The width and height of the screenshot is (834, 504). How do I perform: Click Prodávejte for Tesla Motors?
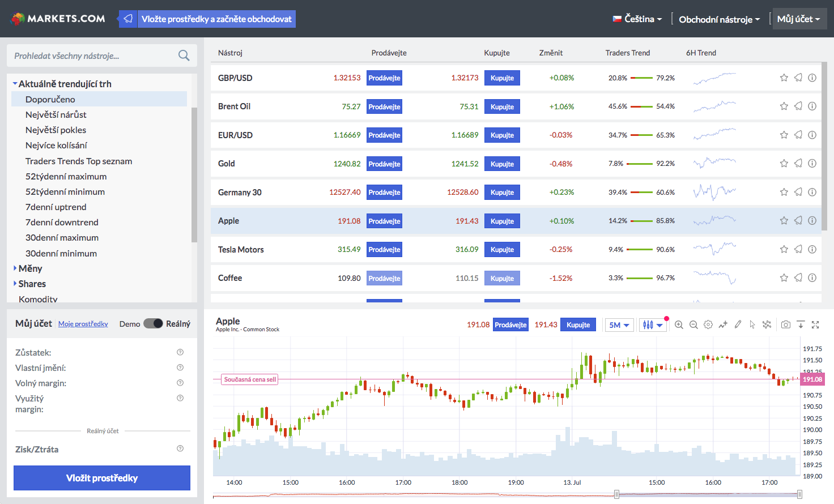[x=384, y=249]
